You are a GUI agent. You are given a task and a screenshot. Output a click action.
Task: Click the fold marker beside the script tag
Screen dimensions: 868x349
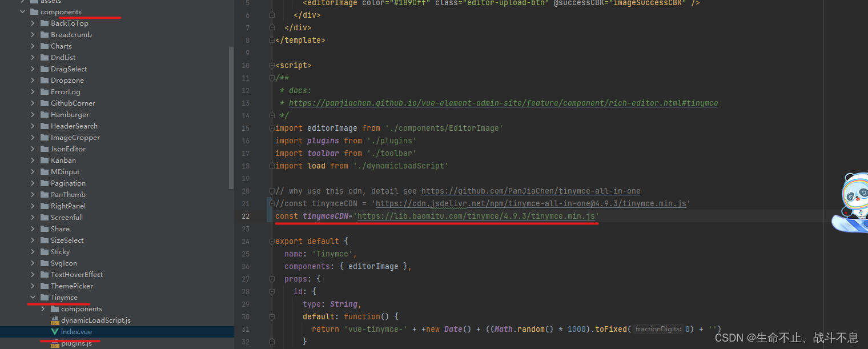tap(272, 65)
